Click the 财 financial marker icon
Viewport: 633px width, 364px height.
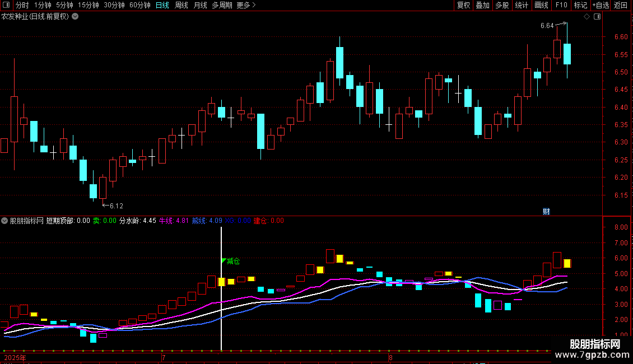pos(546,212)
